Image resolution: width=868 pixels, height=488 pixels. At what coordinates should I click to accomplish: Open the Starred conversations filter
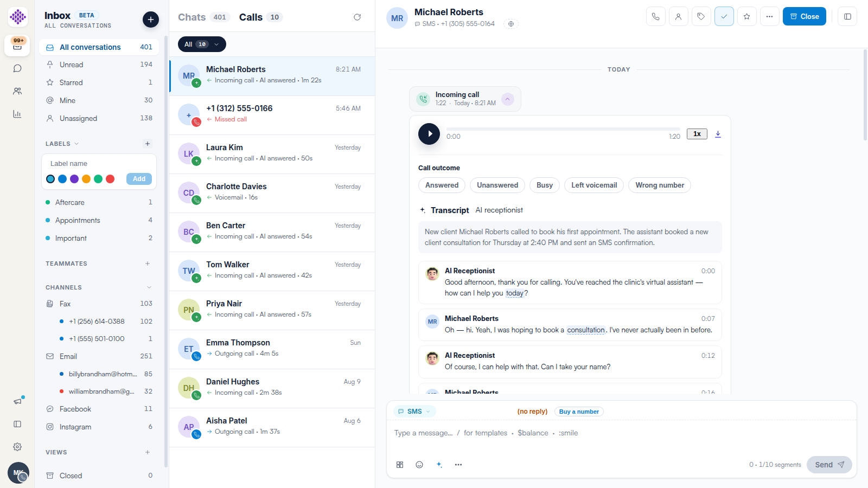pos(99,82)
